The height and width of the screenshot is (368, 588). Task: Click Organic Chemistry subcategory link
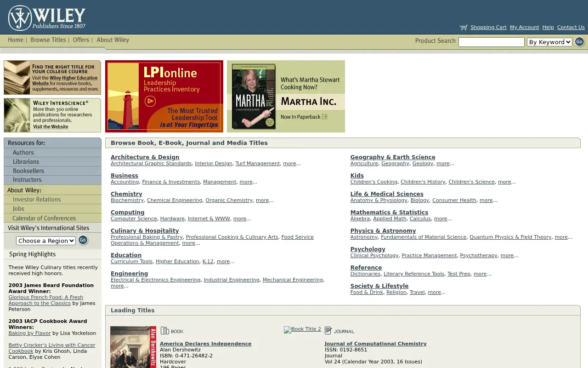[229, 201]
